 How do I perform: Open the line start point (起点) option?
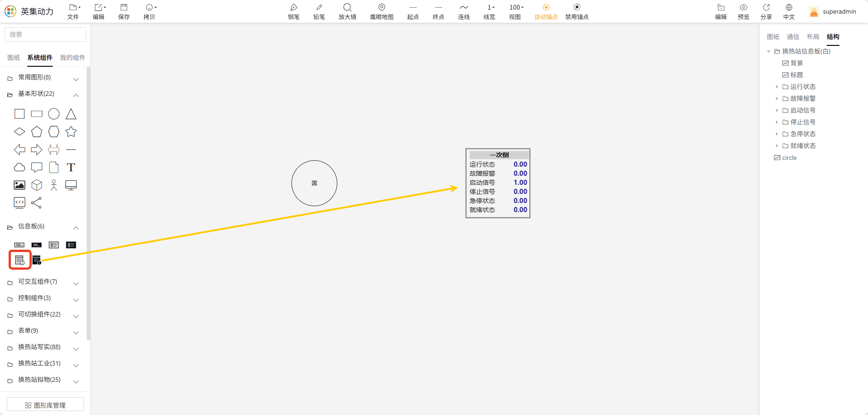[x=413, y=12]
